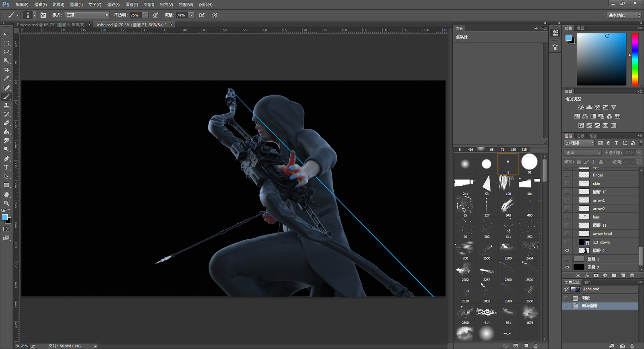Viewport: 644px width, 349px height.
Task: Open the opacity 75% slider dropdown
Action: (x=145, y=15)
